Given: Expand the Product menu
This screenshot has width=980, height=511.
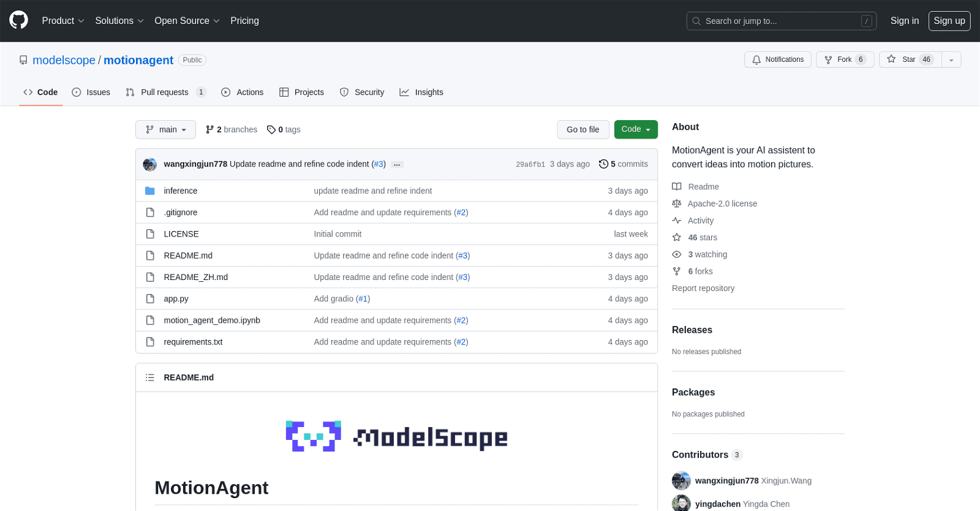Looking at the screenshot, I should [63, 21].
